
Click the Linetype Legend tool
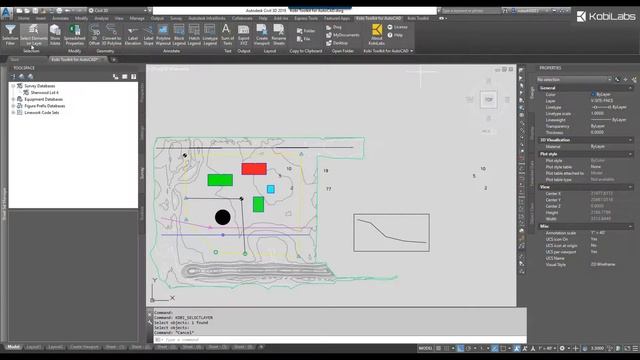click(210, 35)
